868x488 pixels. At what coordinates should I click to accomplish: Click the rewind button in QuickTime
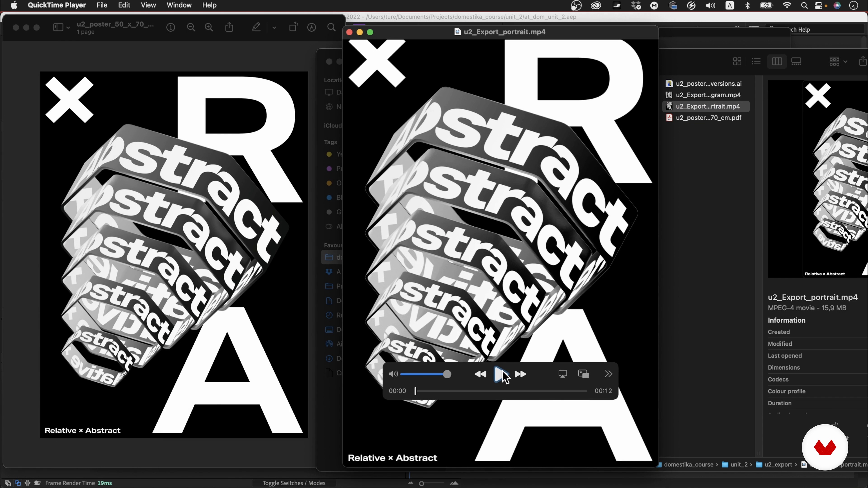(480, 374)
